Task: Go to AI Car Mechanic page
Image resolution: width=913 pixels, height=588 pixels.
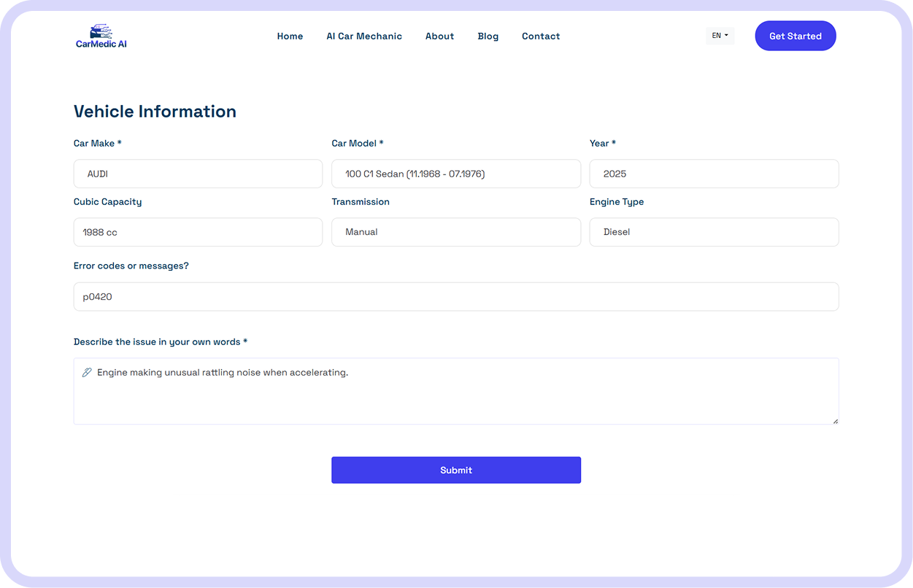Action: (364, 36)
